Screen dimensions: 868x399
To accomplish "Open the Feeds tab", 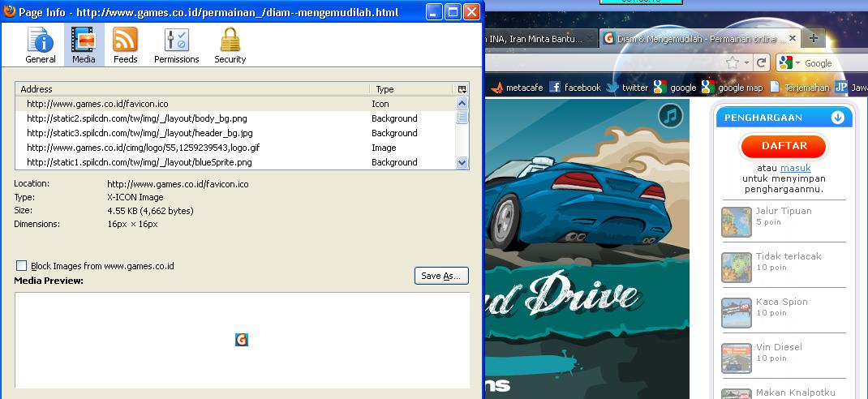I will tap(125, 45).
